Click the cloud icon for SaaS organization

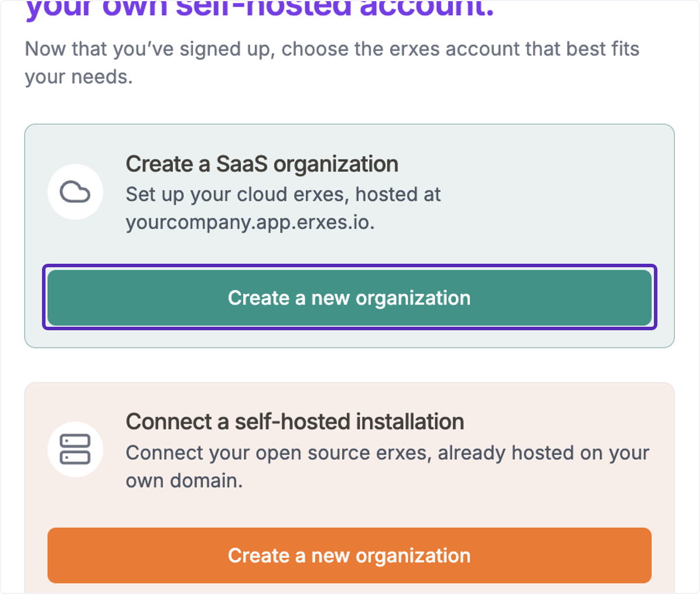[x=75, y=192]
